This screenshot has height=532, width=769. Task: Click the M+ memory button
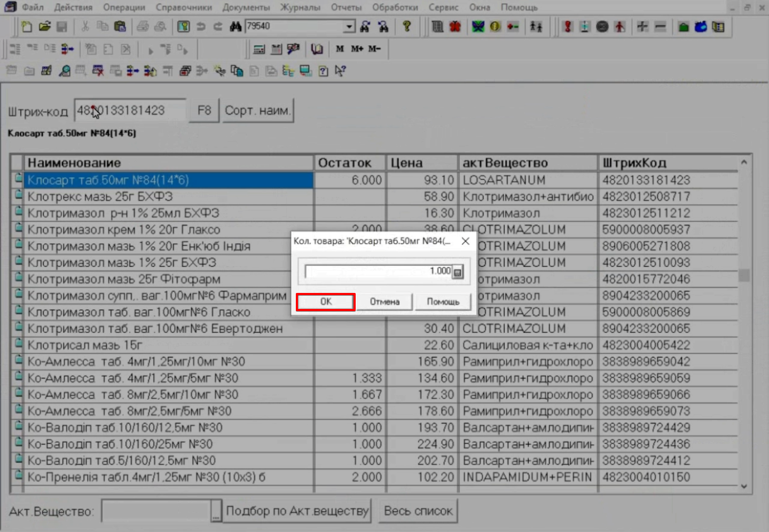point(357,49)
